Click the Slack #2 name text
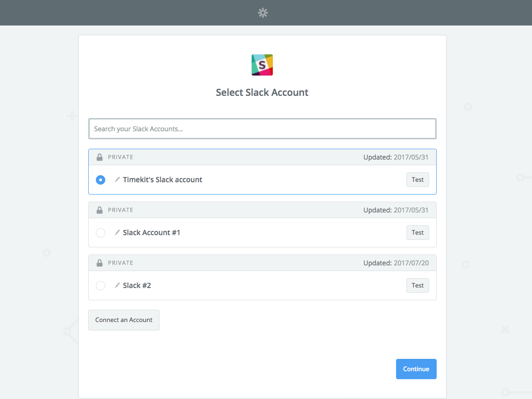Screen dimensions: 532x399 click(137, 286)
